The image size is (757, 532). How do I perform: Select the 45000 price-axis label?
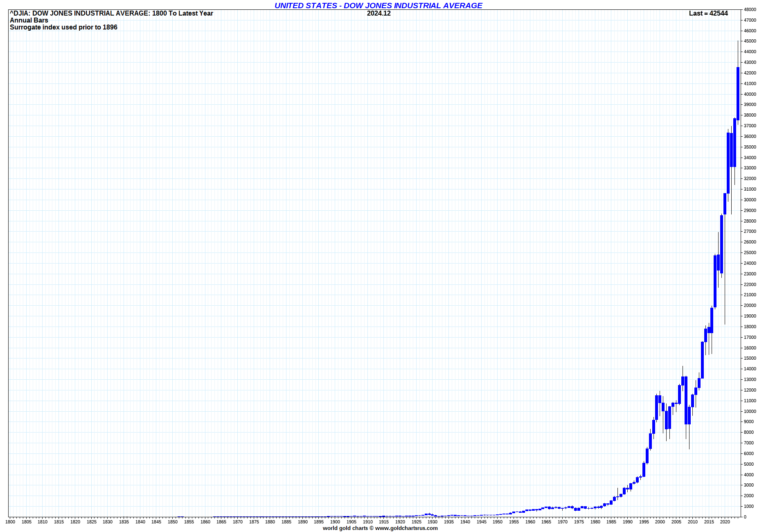click(750, 41)
